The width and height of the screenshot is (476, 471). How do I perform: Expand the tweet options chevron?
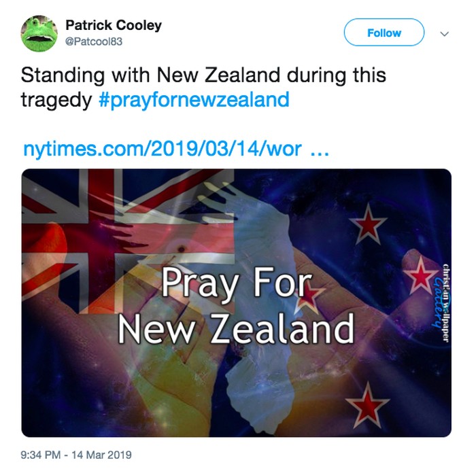(445, 34)
